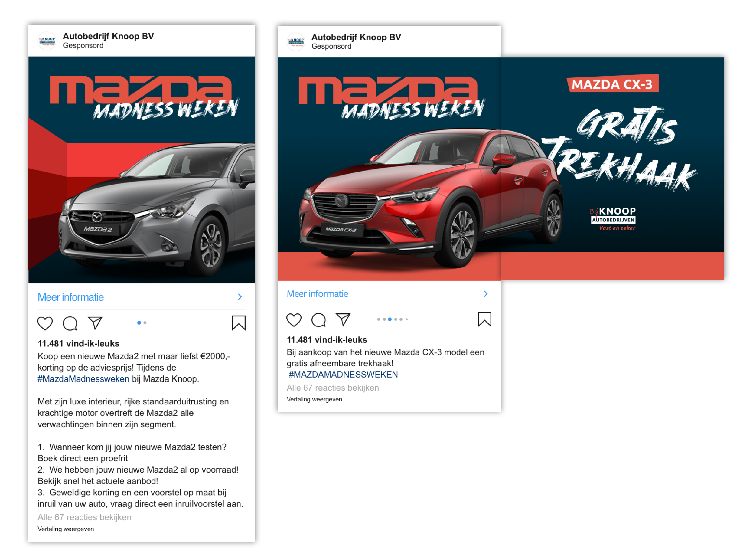
Task: Open Meer informatie link on CX-3 post
Action: click(x=317, y=294)
